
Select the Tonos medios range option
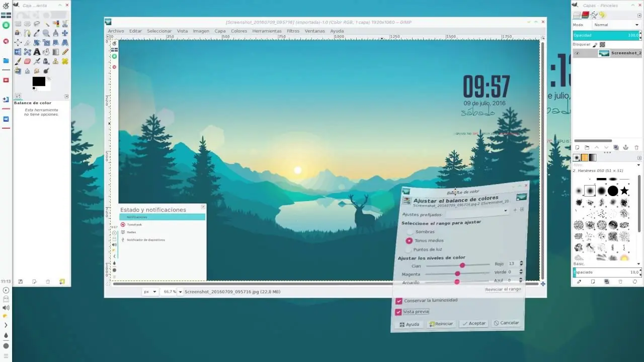[x=409, y=241]
